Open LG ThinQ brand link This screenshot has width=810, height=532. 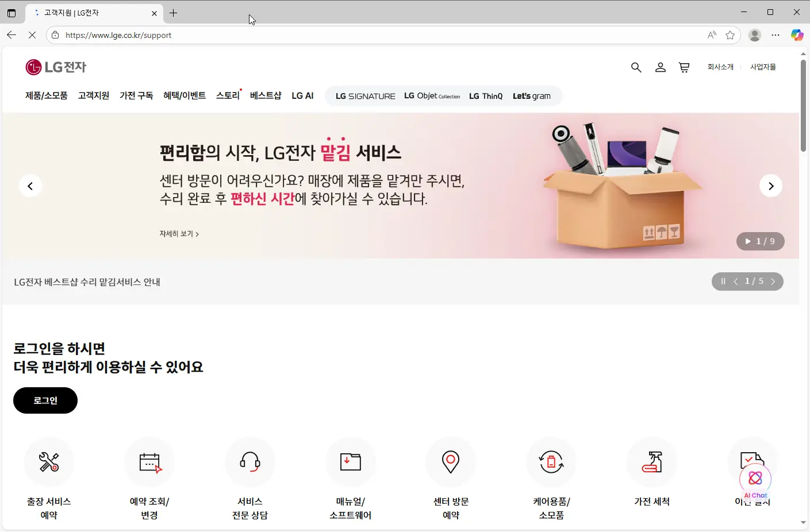coord(486,96)
